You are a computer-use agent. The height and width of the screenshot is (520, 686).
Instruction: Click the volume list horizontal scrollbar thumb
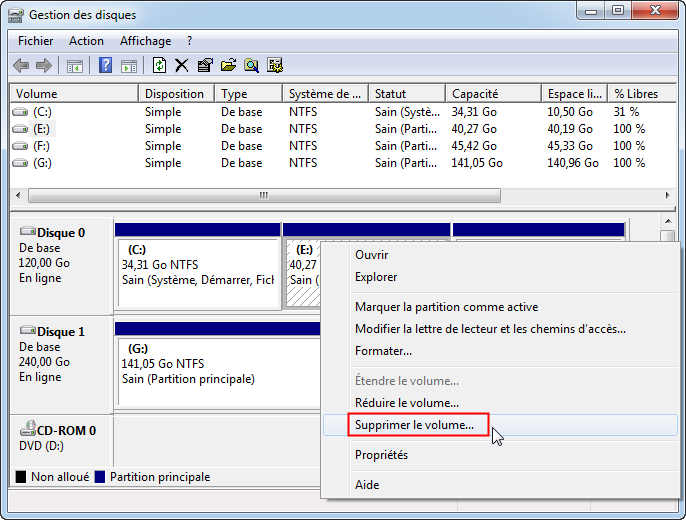click(x=264, y=195)
